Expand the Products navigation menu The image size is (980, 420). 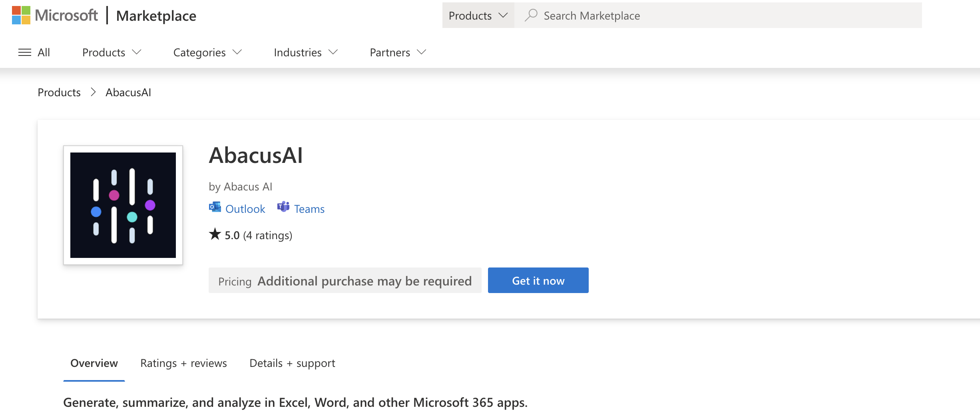(112, 52)
